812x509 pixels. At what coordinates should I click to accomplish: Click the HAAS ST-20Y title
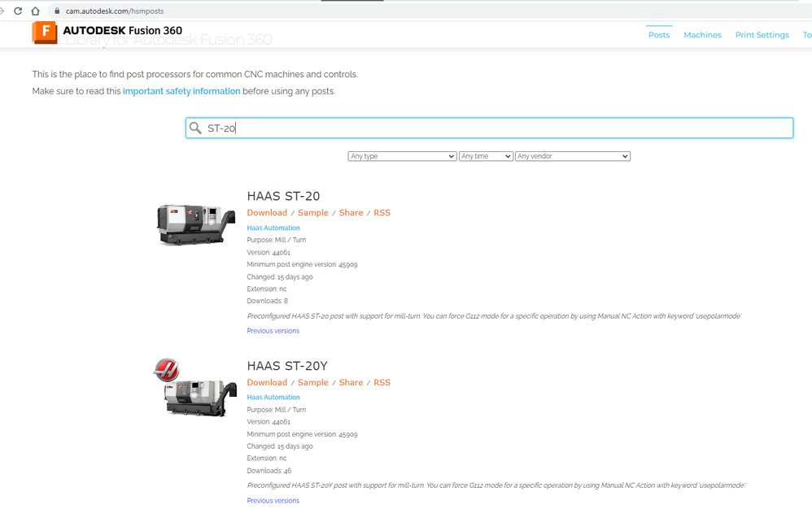click(x=287, y=366)
